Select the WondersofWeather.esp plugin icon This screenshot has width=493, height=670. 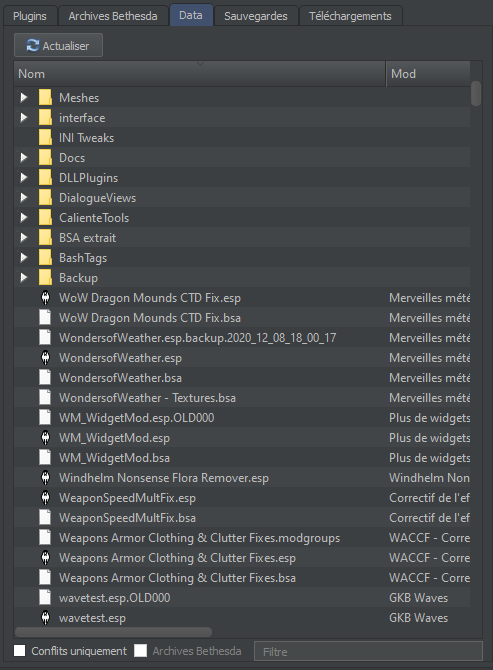pos(45,358)
